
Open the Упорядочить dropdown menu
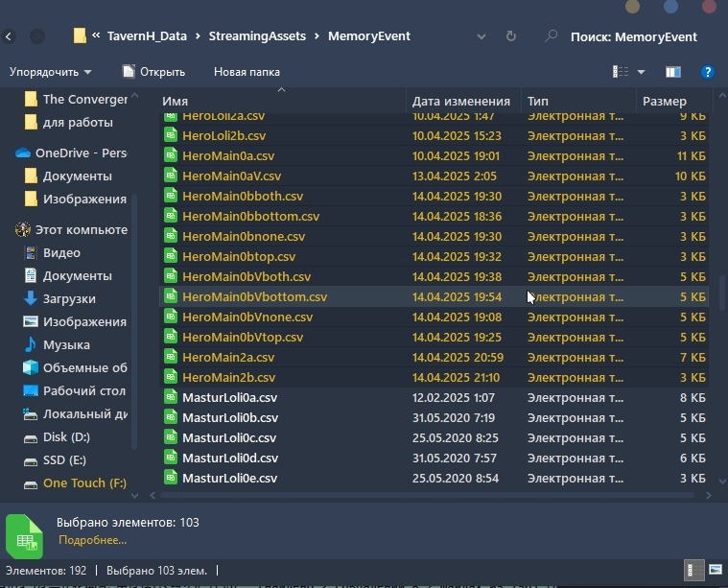50,72
